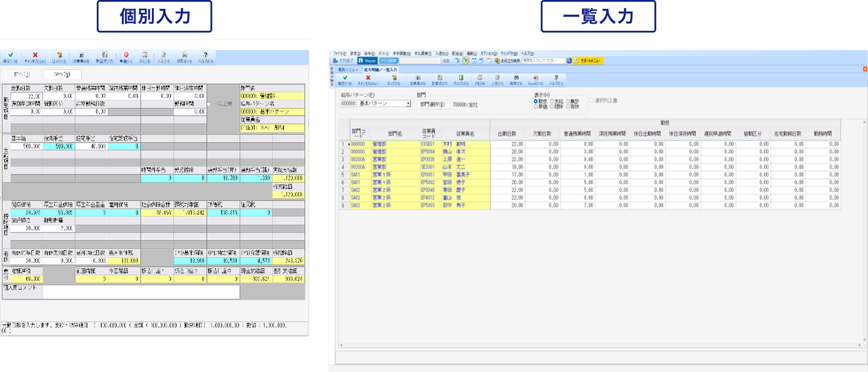868x372 pixels.
Task: Click Excel export icon in 一覧入力 toolbar
Action: pos(535,79)
